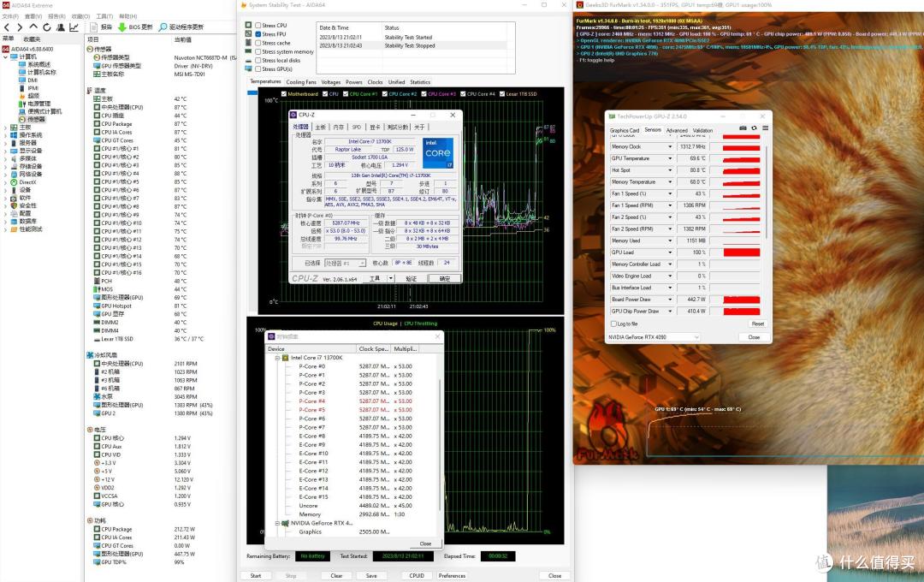Switch to Cooling Fans tab

[301, 82]
